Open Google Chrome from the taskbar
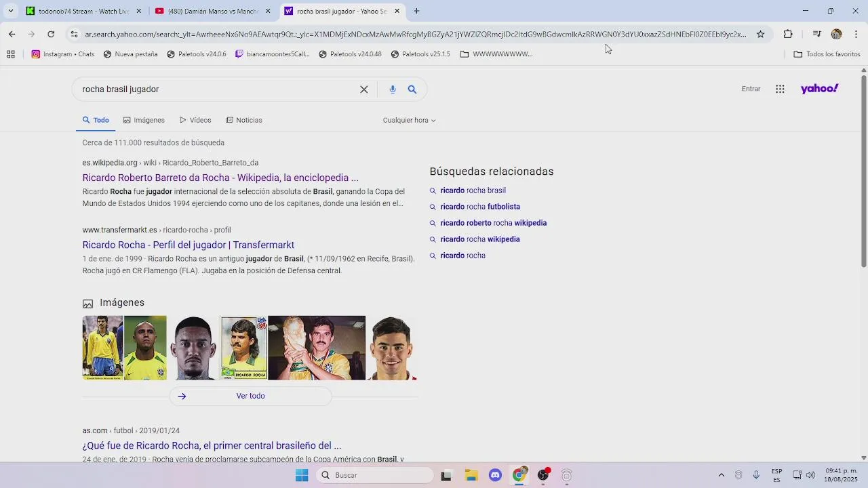 point(519,475)
